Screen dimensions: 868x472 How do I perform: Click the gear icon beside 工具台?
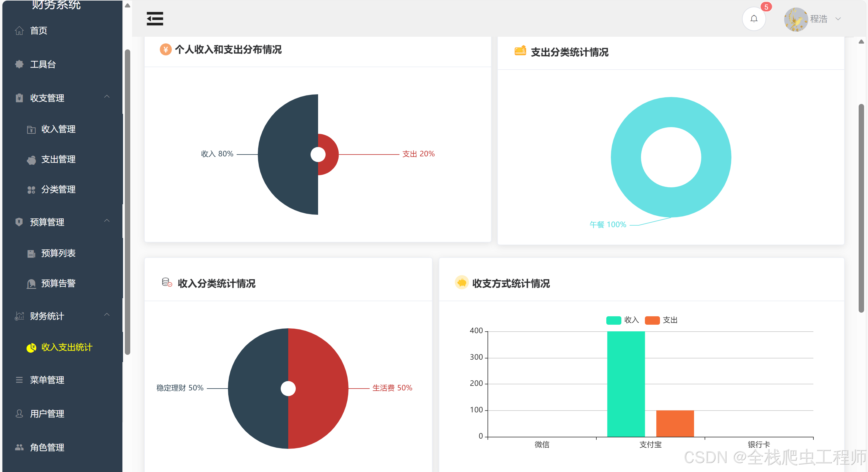[19, 64]
